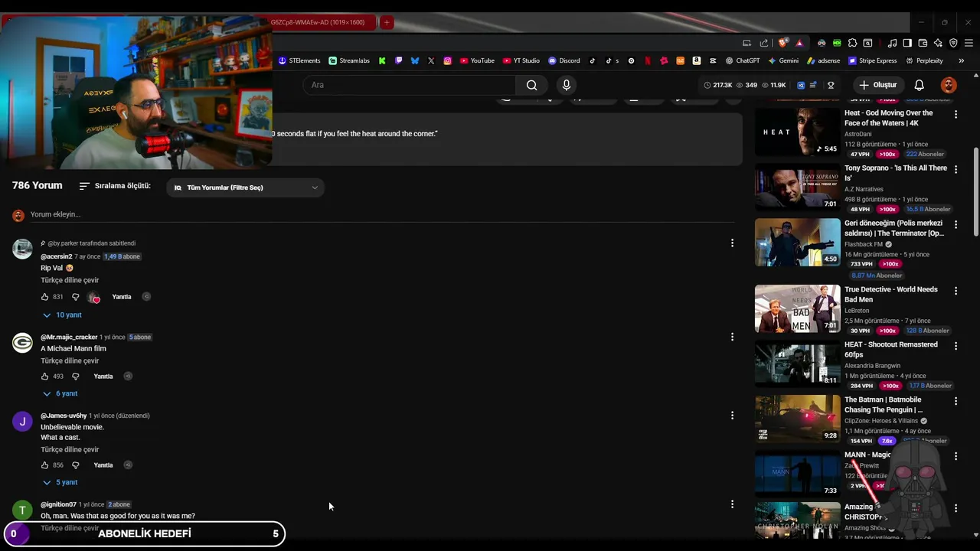Screen dimensions: 980x551
Task: Open the Discord bookmark
Action: (564, 60)
